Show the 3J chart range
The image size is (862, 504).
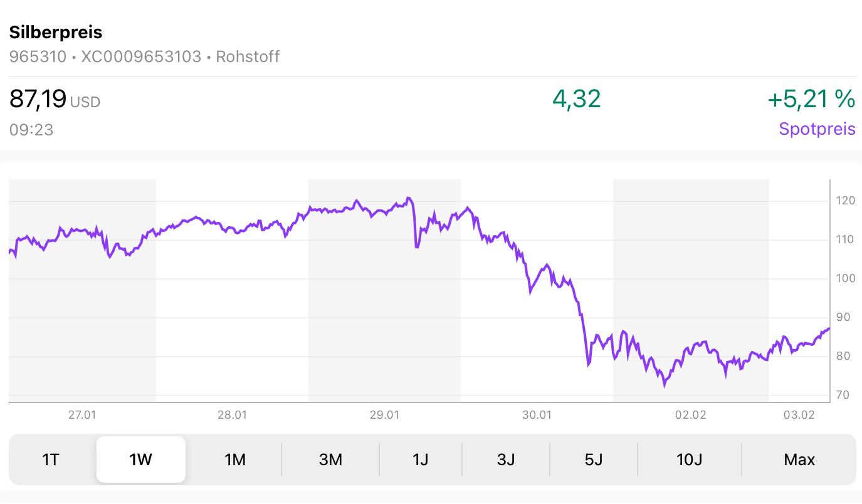tap(506, 459)
